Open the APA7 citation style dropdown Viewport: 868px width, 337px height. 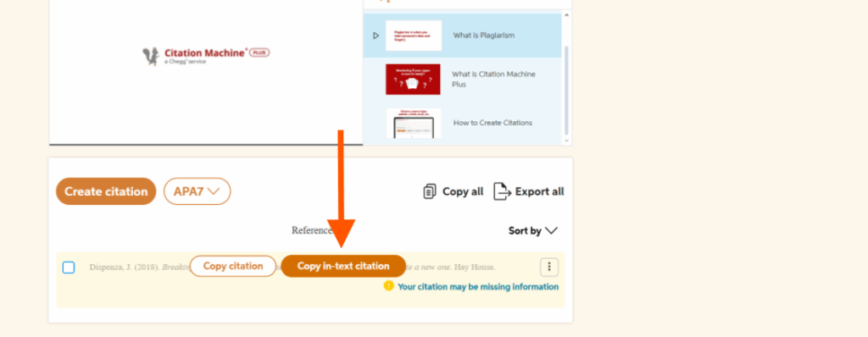197,191
